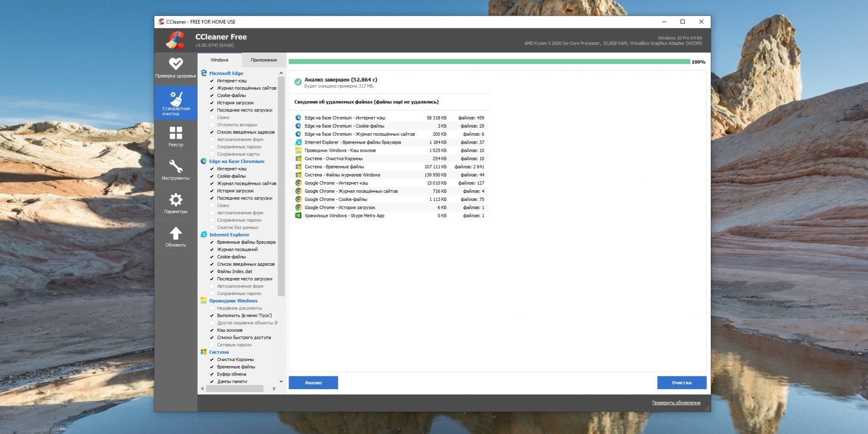Click the 100% analysis progress bar
The image size is (868, 434).
pos(490,62)
